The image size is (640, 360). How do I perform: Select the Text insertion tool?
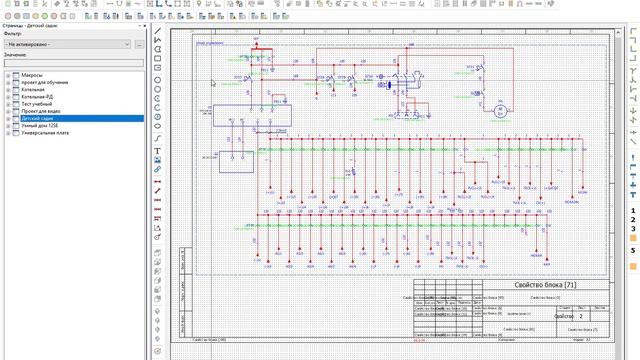pyautogui.click(x=158, y=151)
